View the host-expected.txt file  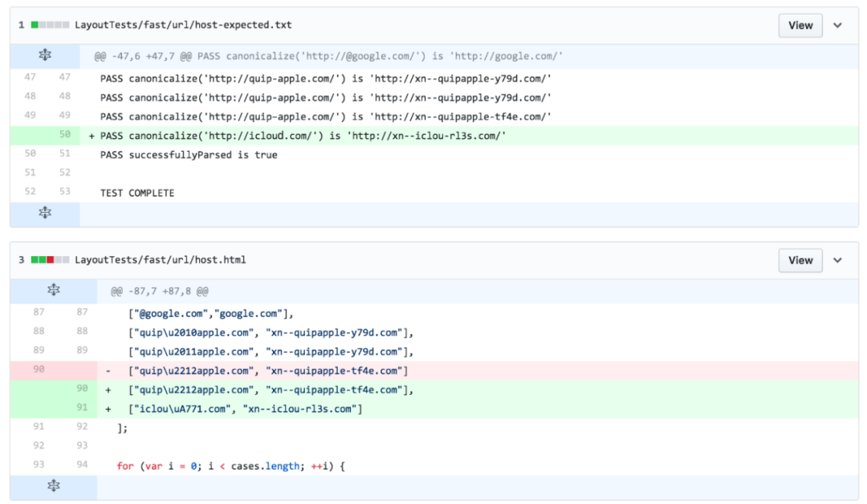(x=800, y=25)
